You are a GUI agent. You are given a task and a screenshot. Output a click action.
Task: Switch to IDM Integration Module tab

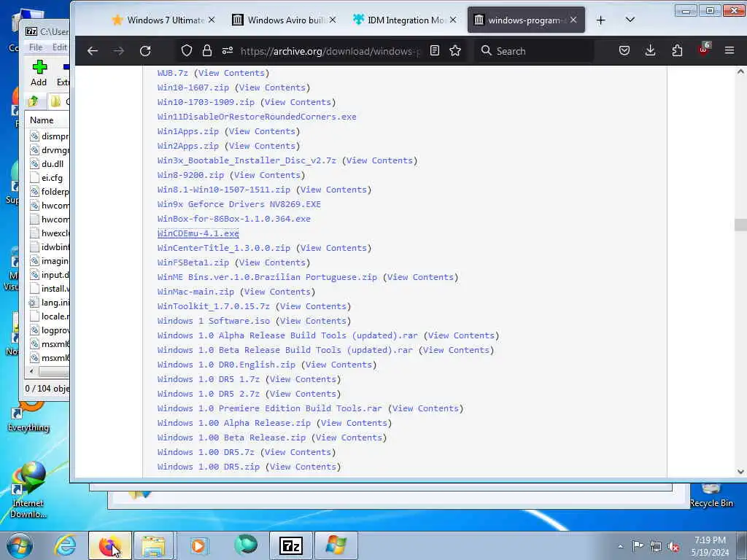pos(405,20)
